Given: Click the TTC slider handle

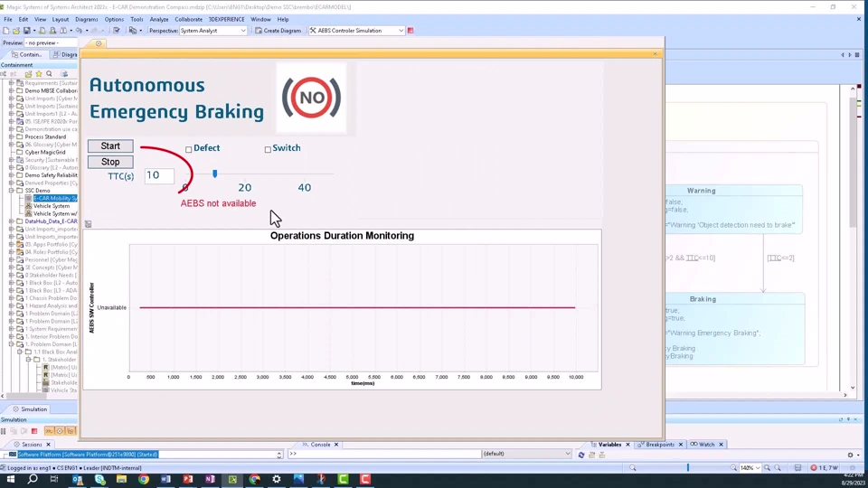Looking at the screenshot, I should click(x=215, y=174).
